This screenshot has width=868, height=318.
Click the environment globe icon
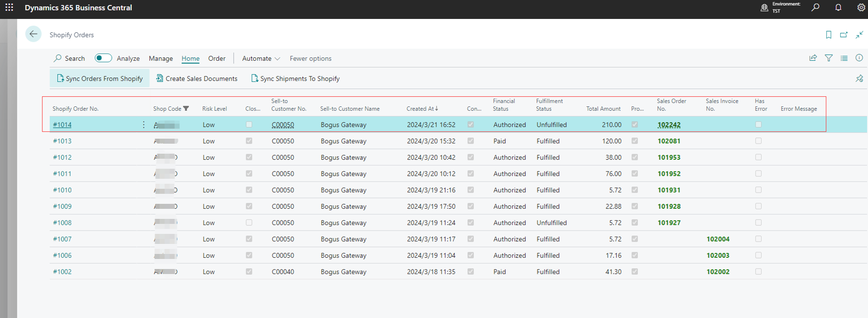point(765,8)
